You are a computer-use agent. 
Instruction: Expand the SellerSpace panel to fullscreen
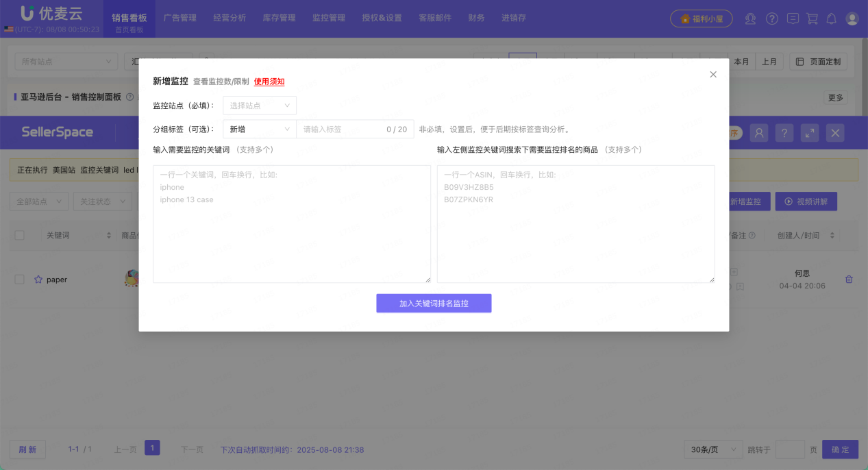[810, 133]
